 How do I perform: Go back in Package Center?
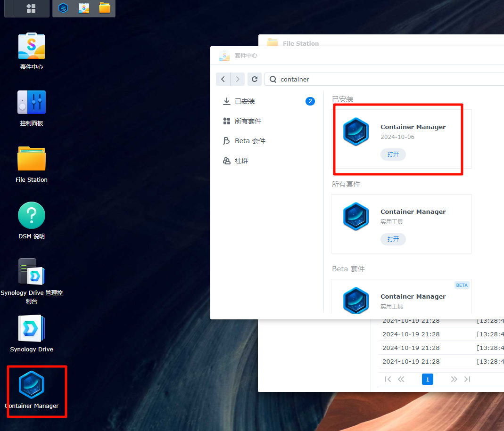223,79
